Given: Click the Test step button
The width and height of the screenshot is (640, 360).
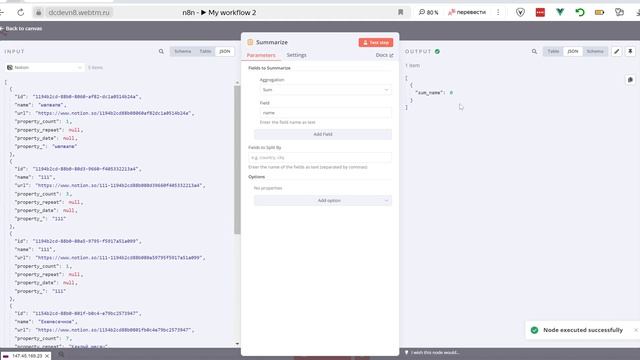Looking at the screenshot, I should point(376,42).
